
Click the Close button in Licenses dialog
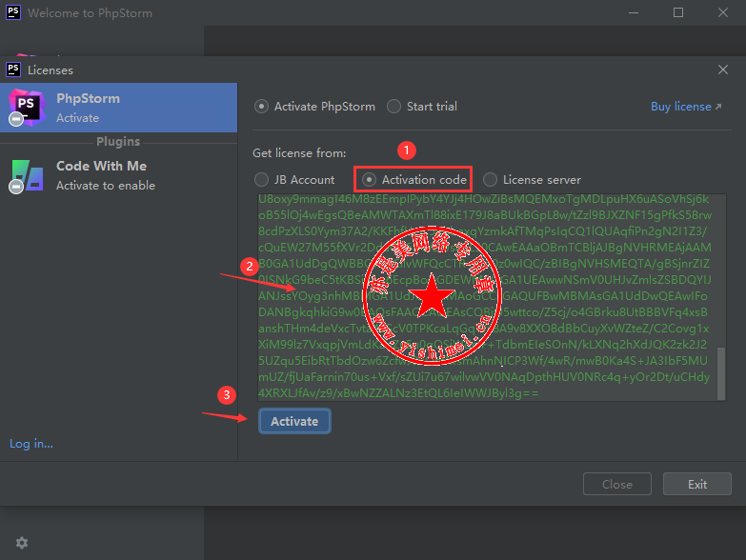(x=617, y=484)
